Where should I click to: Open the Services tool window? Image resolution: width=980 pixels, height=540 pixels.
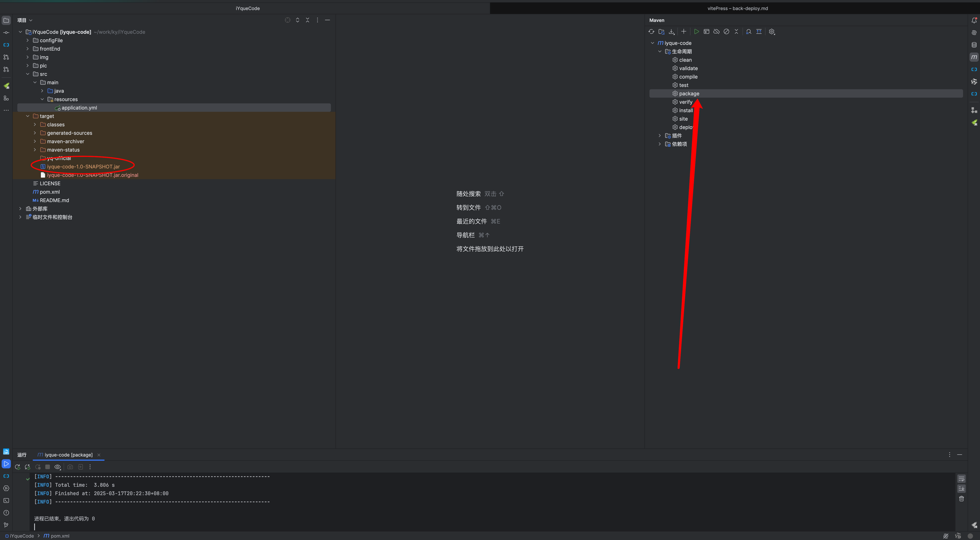6,488
